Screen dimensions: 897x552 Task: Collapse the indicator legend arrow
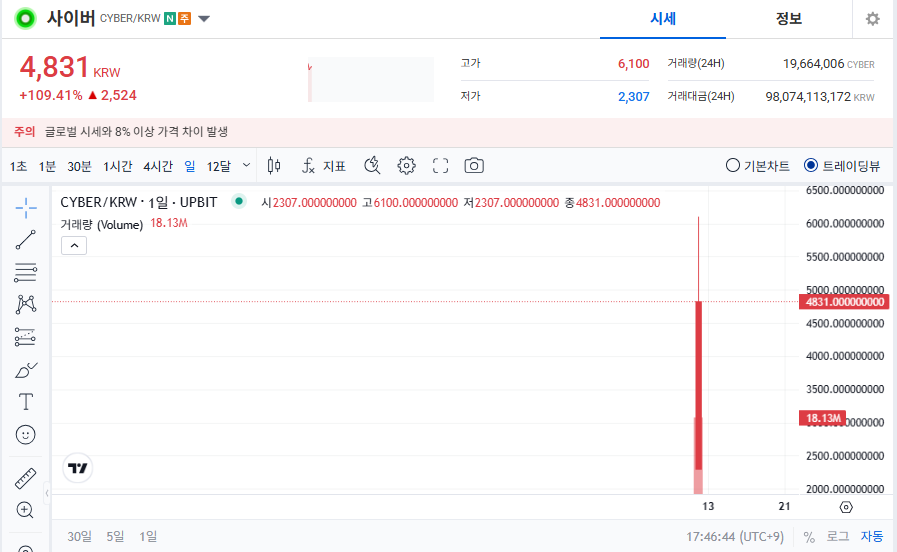(x=74, y=245)
